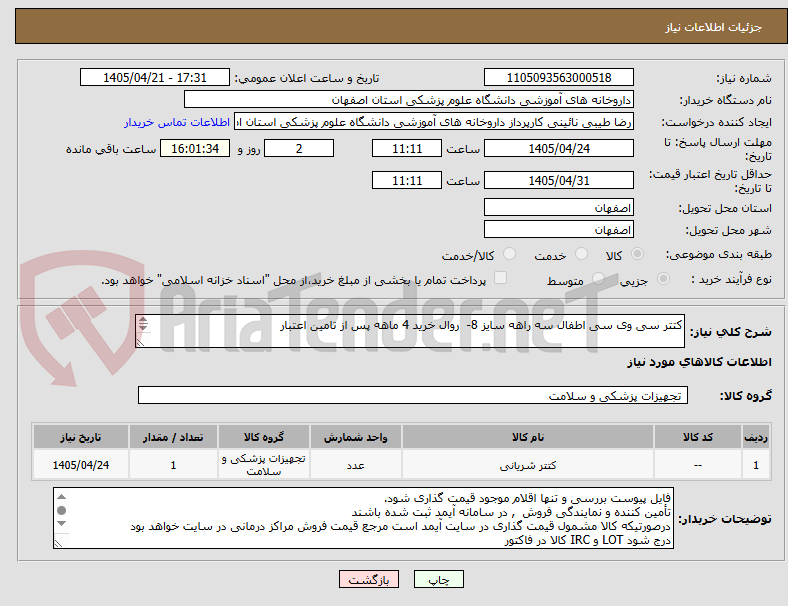
Task: Click resize grip of شرح کلی نیاز textarea
Action: click(140, 342)
